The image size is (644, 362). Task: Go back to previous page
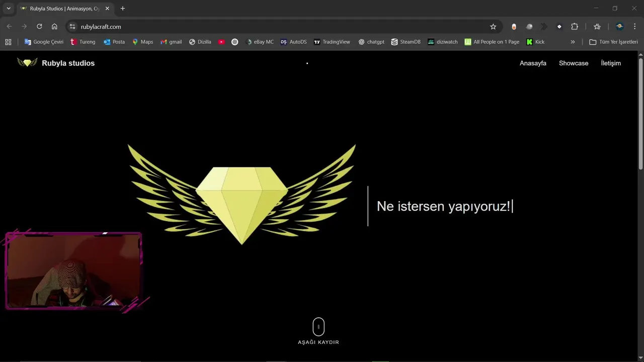(9, 27)
